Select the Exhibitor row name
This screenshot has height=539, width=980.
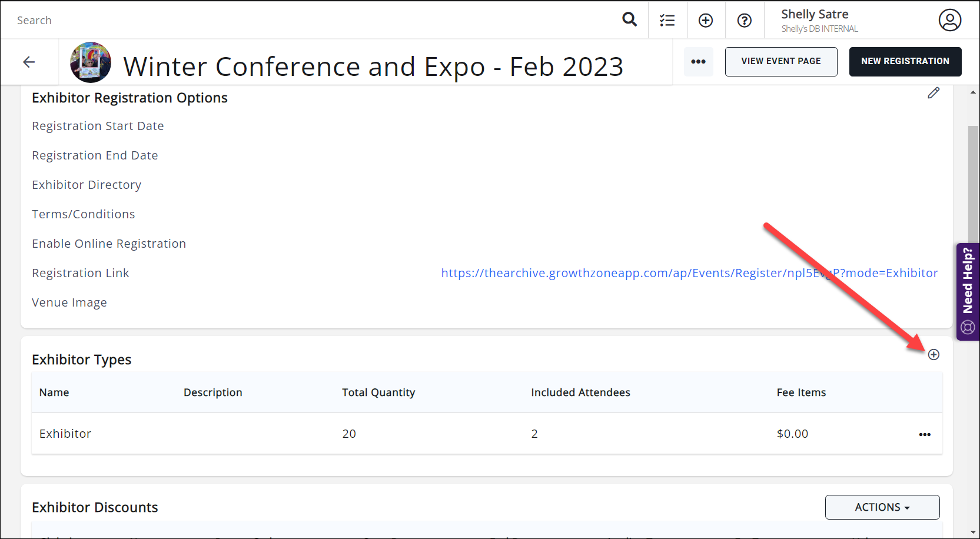pos(65,434)
